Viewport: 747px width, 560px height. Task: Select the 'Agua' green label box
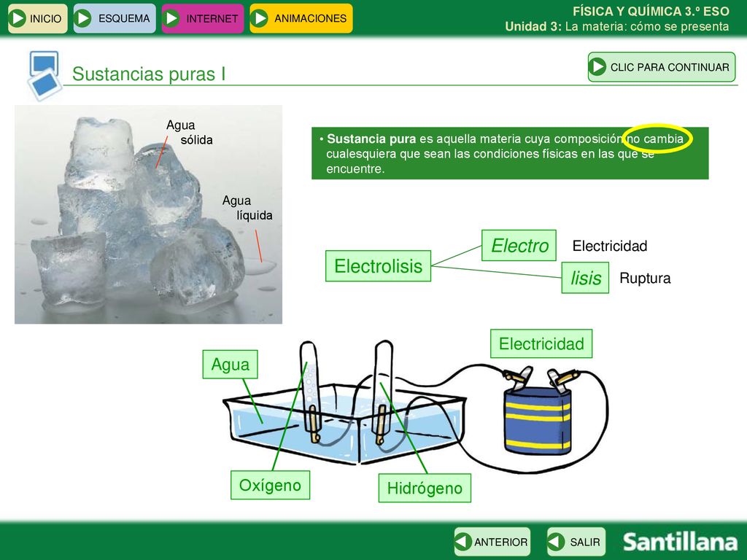pos(230,365)
